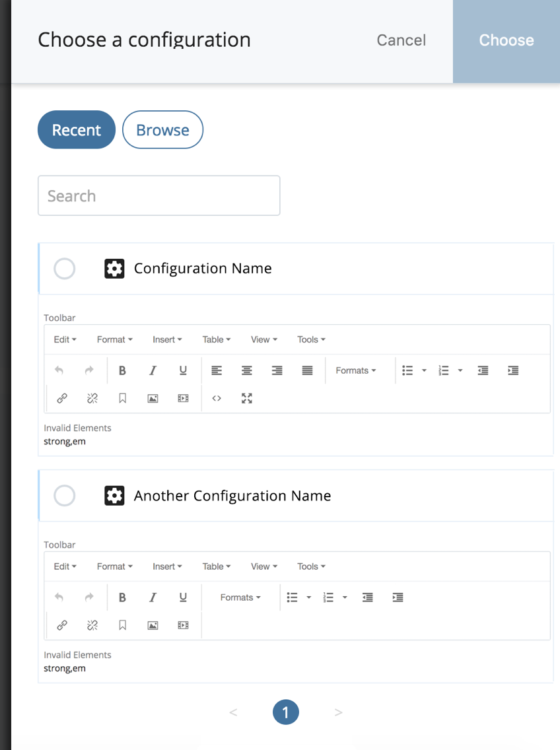Switch to the Browse tab
Screen dimensions: 560x750
(162, 129)
